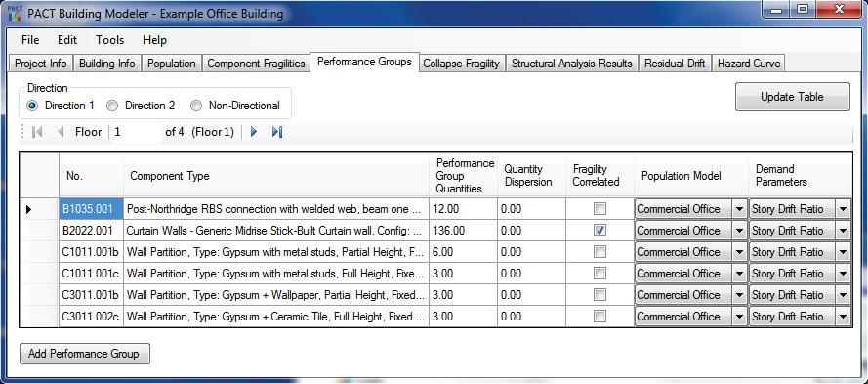This screenshot has height=384, width=868.
Task: Open the Tools menu
Action: coord(109,40)
